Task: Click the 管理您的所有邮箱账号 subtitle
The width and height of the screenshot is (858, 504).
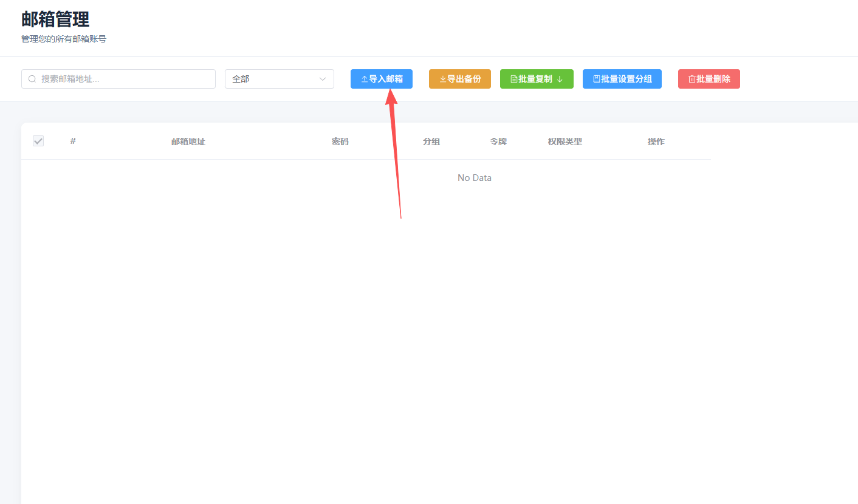Action: [x=64, y=39]
